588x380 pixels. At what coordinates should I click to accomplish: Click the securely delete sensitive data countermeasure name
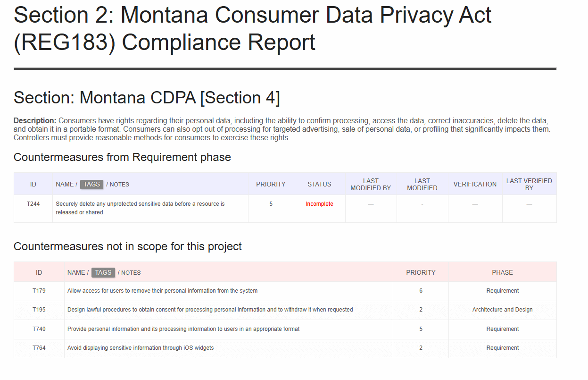pos(140,208)
